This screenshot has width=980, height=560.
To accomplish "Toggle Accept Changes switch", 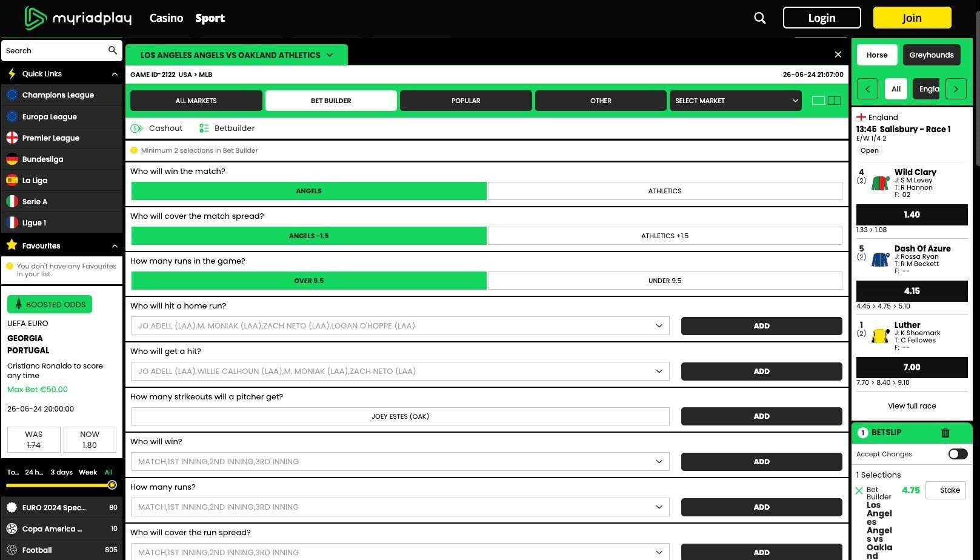I will (x=958, y=454).
